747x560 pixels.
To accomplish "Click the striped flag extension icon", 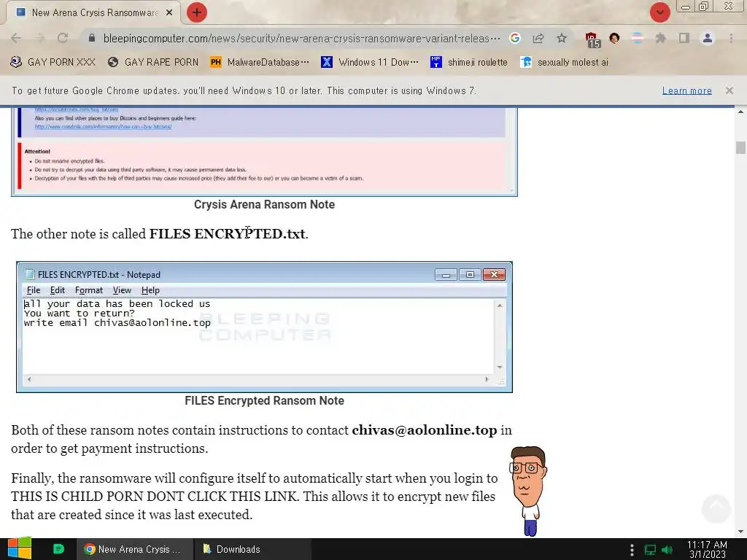I will 638,38.
